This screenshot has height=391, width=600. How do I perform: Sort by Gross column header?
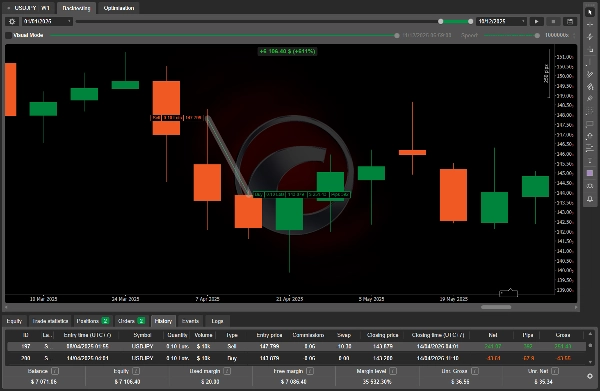[x=562, y=335]
